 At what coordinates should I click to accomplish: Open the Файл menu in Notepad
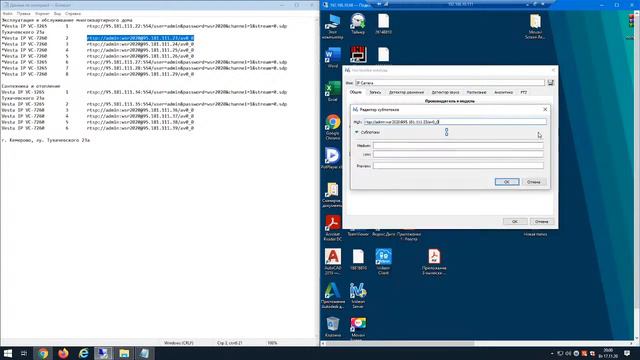pyautogui.click(x=8, y=13)
